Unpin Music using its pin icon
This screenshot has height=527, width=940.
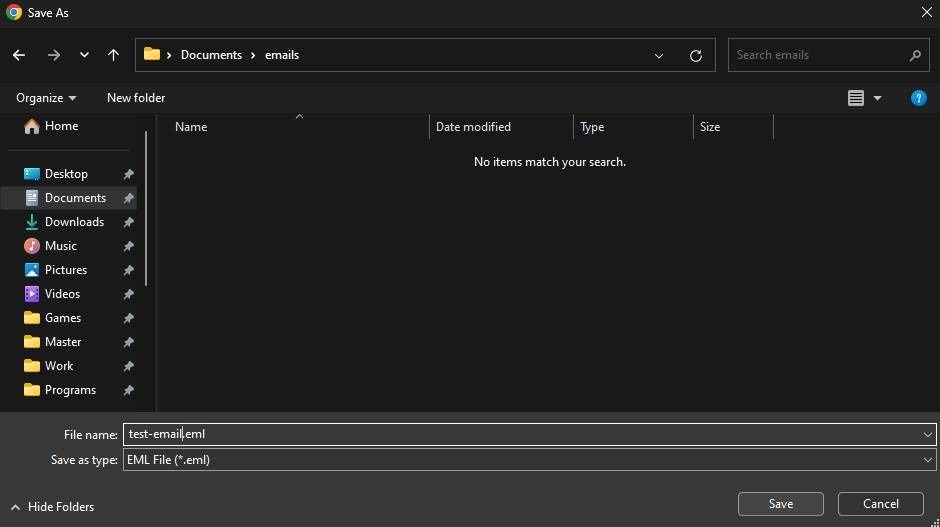[x=128, y=246]
